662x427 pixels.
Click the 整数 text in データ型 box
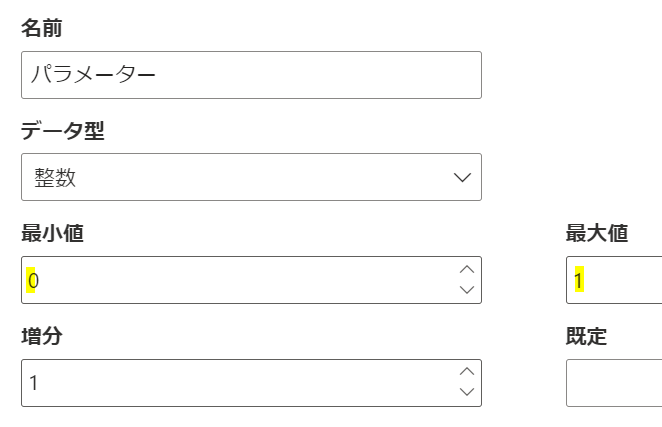pos(53,178)
